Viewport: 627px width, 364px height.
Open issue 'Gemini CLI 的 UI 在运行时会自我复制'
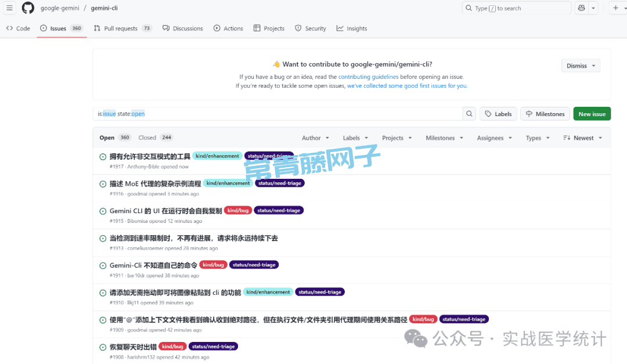tap(165, 211)
